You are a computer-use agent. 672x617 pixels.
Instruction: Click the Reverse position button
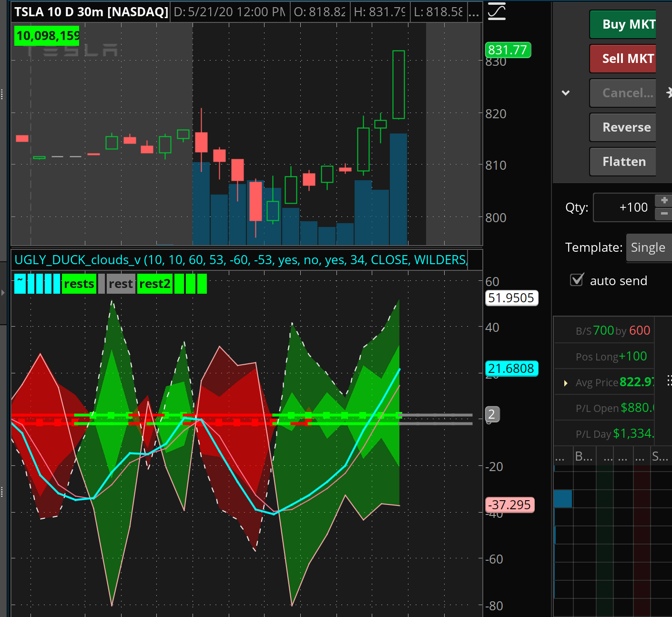pos(623,127)
